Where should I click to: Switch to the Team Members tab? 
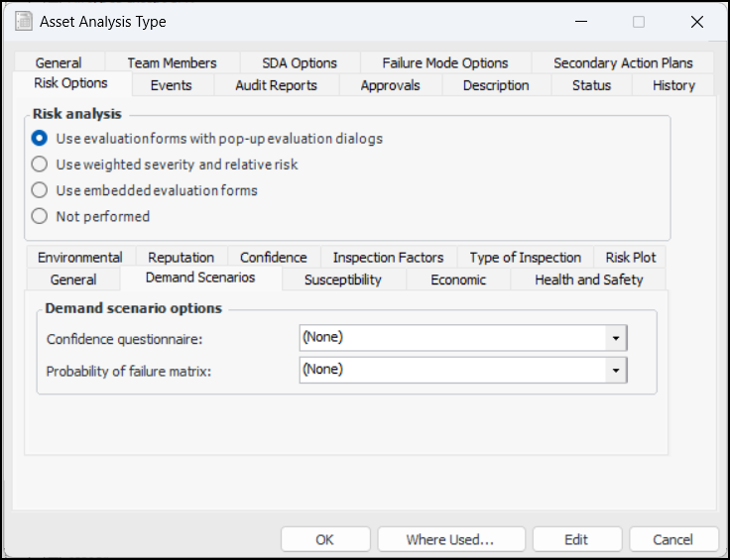click(x=172, y=62)
